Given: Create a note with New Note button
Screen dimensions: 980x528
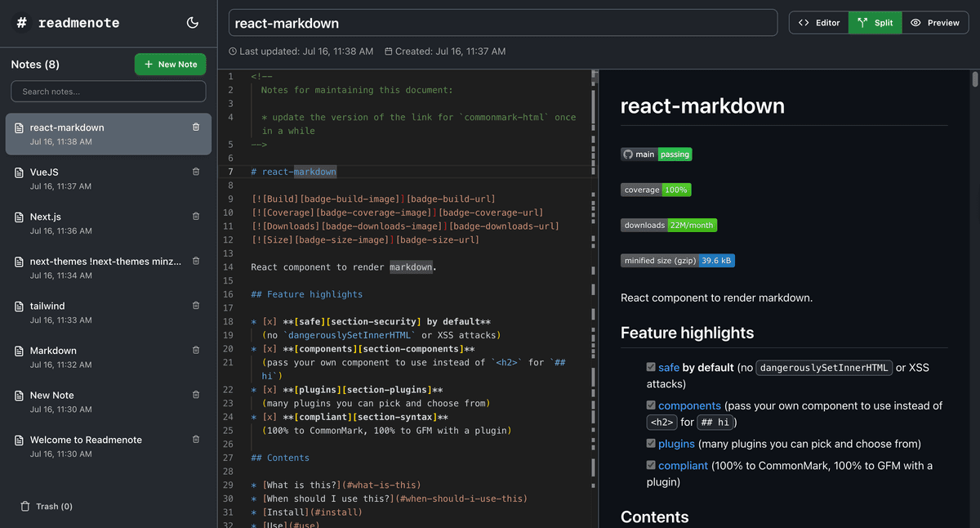Looking at the screenshot, I should click(171, 64).
